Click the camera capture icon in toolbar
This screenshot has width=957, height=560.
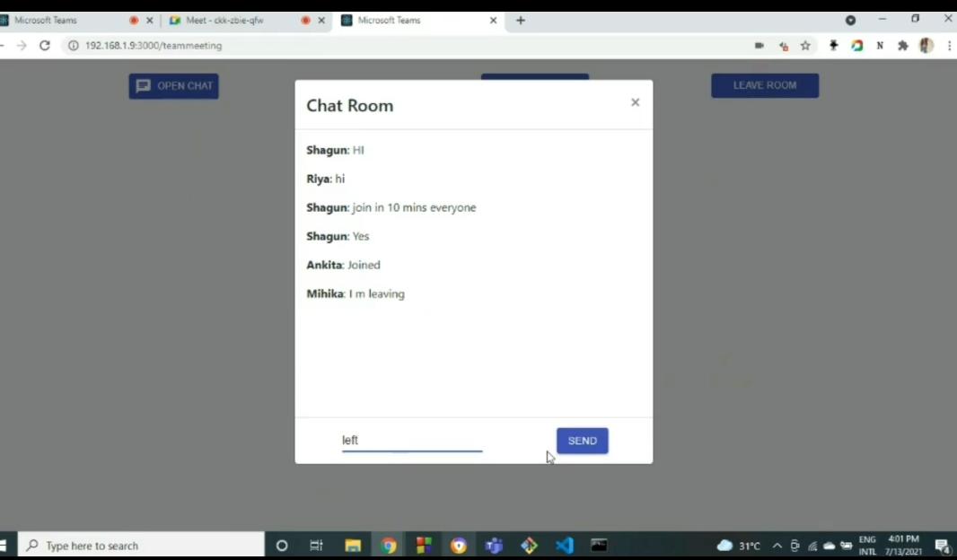[759, 45]
